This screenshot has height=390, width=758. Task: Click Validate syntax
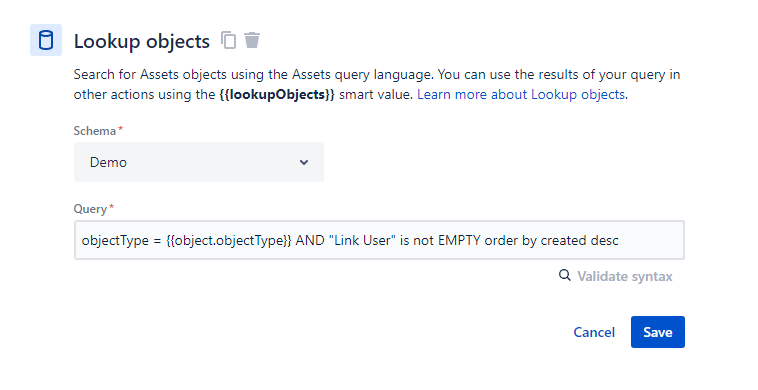625,276
